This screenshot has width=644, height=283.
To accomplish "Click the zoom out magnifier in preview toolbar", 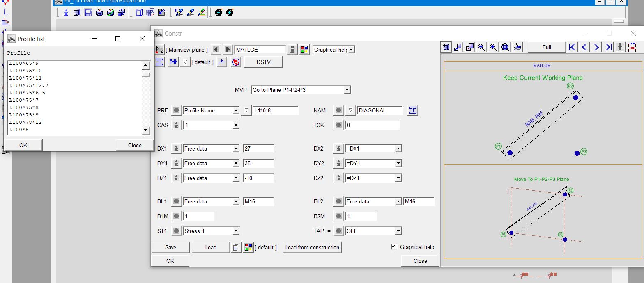I will pos(482,47).
